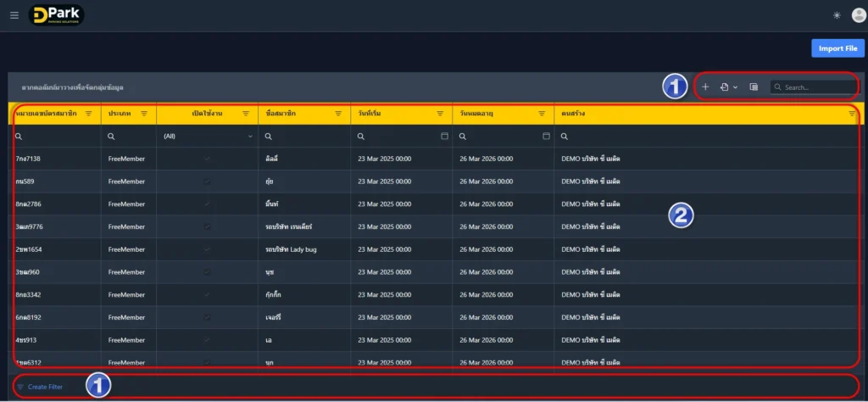The image size is (868, 402).
Task: Click the Create Filter link
Action: (44, 387)
